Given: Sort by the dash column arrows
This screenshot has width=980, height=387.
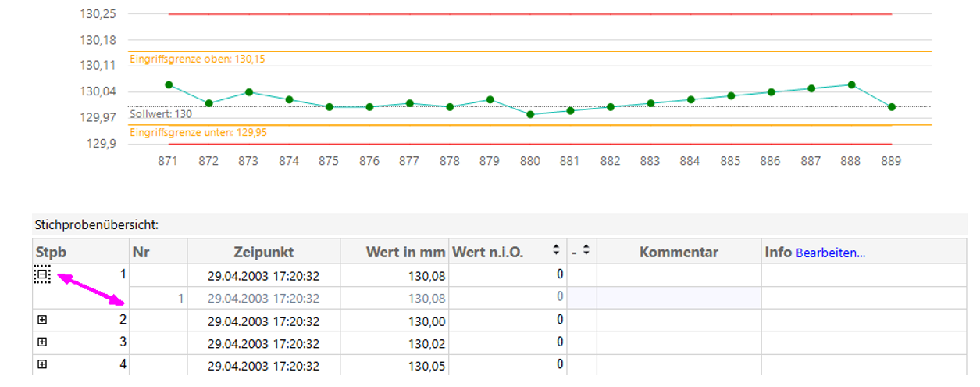Looking at the screenshot, I should [x=585, y=250].
